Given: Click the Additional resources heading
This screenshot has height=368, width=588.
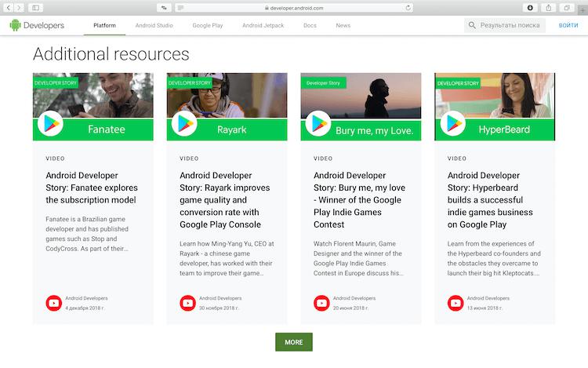Looking at the screenshot, I should (111, 54).
